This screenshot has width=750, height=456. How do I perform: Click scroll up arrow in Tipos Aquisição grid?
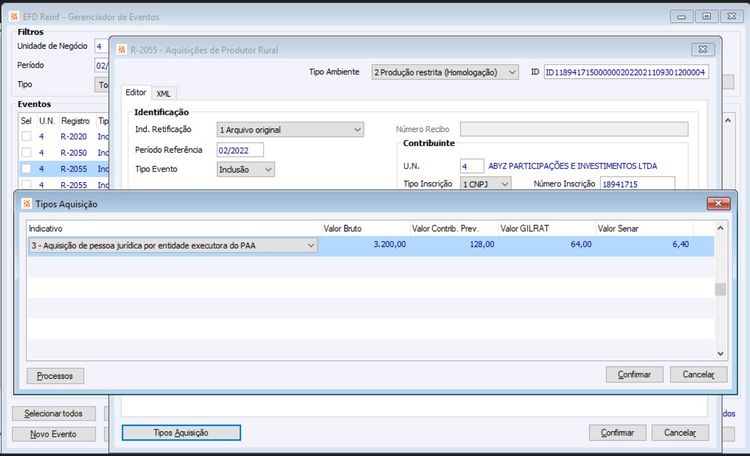(x=720, y=228)
